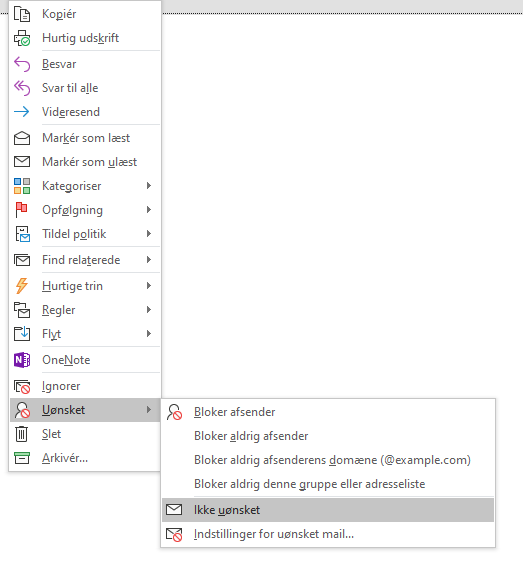Image resolution: width=523 pixels, height=574 pixels.
Task: Choose Markér som ulæst
Action: [x=85, y=162]
